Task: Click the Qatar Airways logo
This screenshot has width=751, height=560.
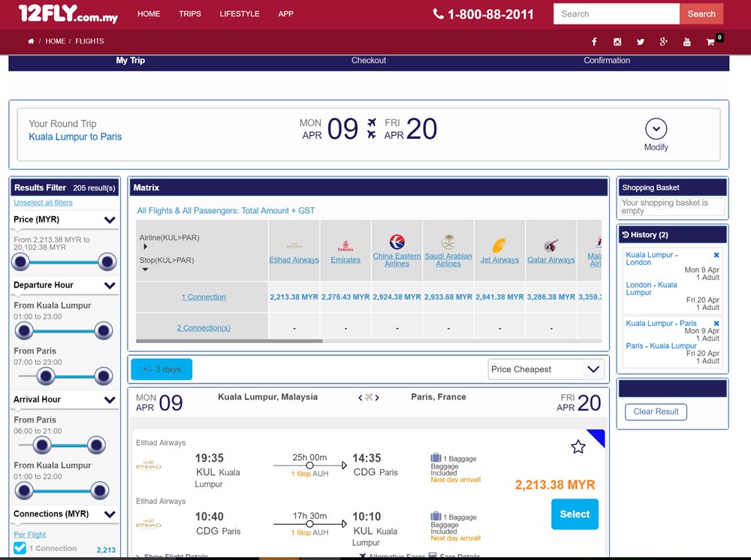Action: [550, 245]
